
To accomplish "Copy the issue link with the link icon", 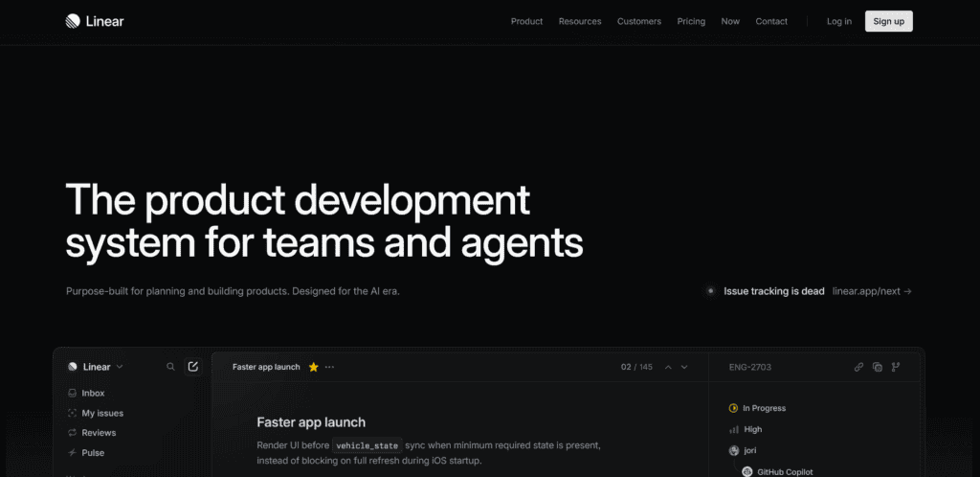I will point(858,367).
